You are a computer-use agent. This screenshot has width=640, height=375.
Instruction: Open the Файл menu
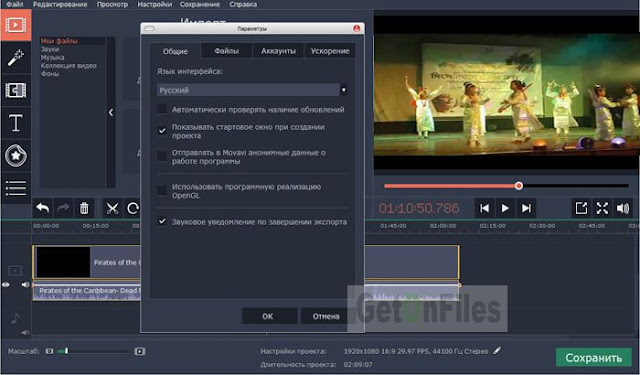coord(15,4)
